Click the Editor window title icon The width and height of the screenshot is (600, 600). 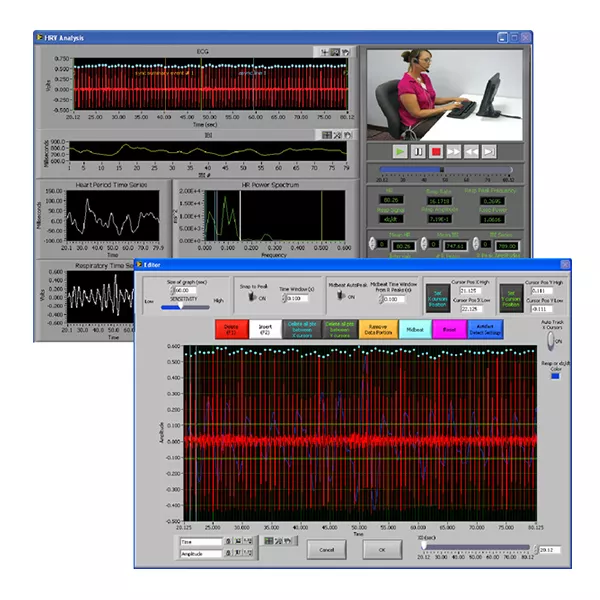click(139, 264)
